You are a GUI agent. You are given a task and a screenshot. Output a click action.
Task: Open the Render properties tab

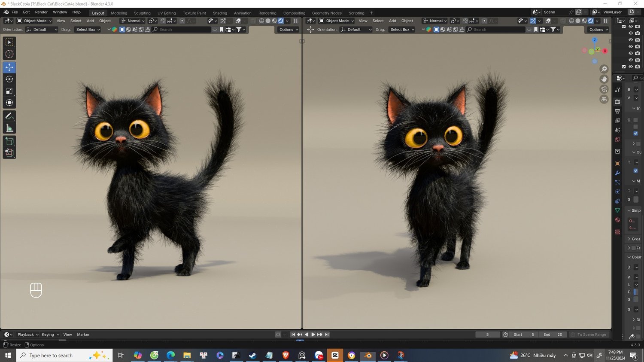point(617,102)
